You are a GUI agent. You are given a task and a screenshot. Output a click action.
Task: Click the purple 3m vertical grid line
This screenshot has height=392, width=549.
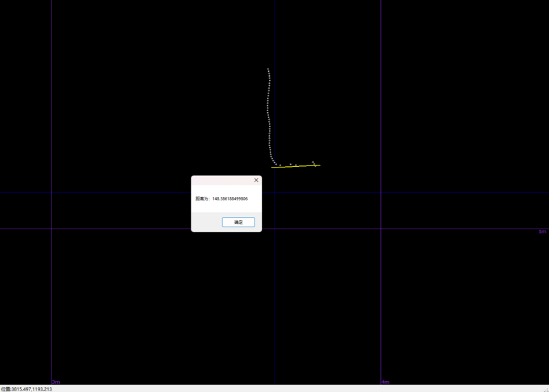tap(51, 105)
